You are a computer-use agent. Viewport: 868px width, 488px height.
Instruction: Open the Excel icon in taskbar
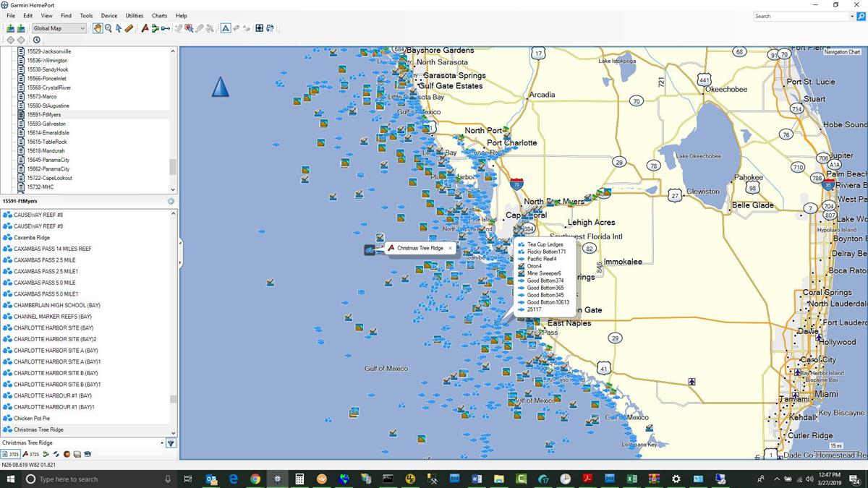pyautogui.click(x=631, y=479)
